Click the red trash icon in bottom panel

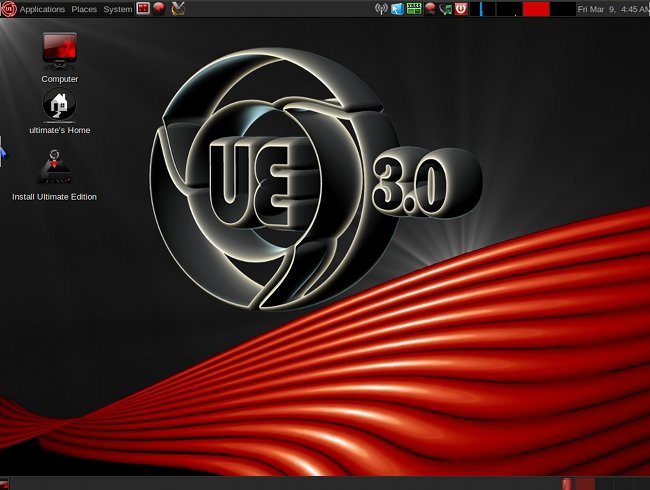click(567, 484)
